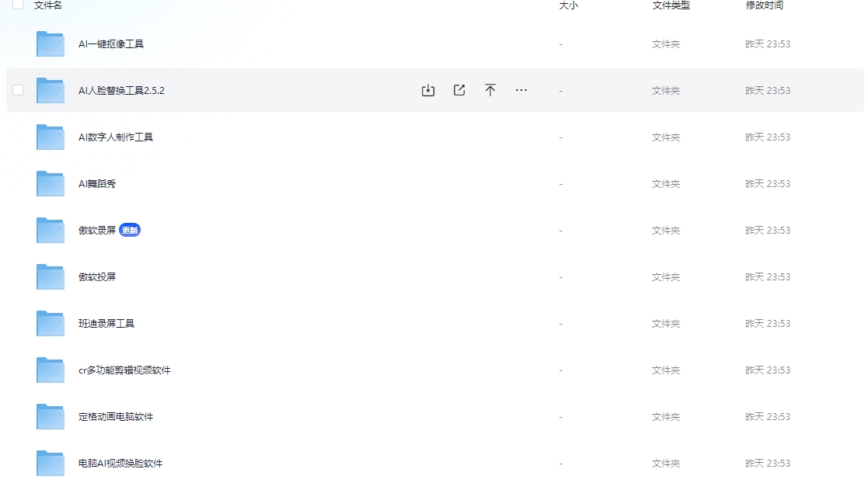Image resolution: width=868 pixels, height=490 pixels.
Task: Open the 电脑AI视频换脸软件 folder name
Action: pos(120,464)
